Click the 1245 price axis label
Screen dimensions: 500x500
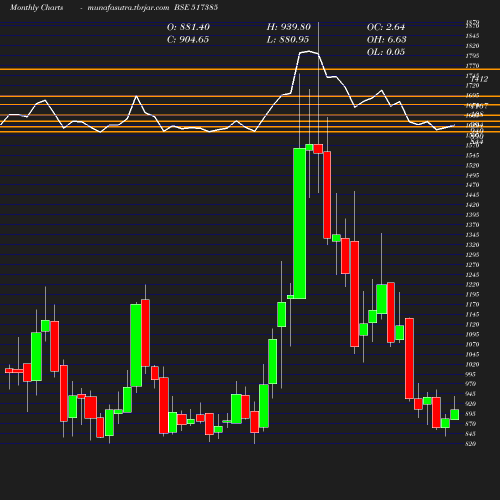(472, 275)
